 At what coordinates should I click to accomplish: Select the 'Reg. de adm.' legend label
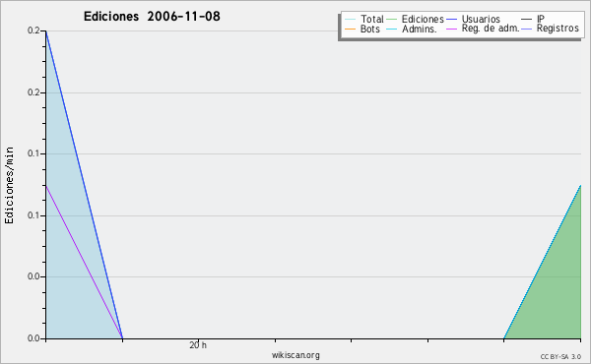click(x=491, y=29)
